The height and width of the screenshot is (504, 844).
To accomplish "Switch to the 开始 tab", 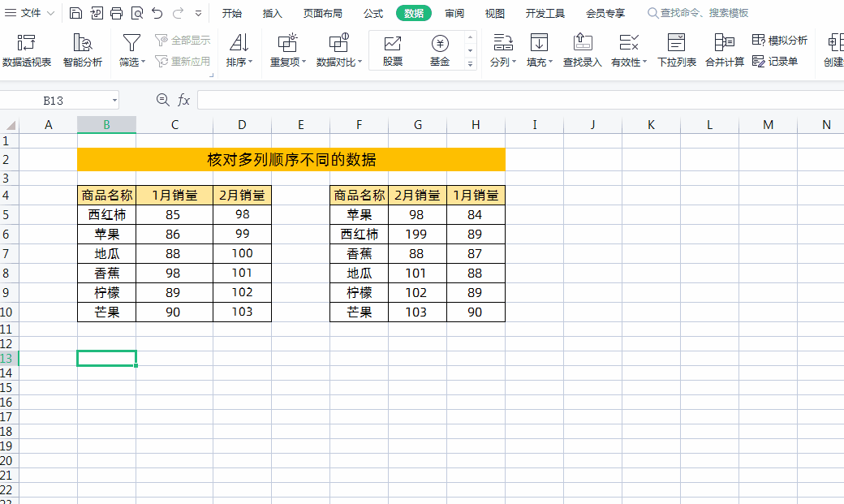I will 232,13.
